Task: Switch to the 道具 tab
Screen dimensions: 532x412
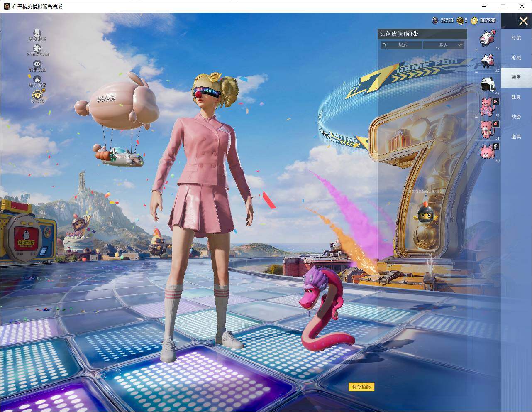Action: (x=516, y=137)
